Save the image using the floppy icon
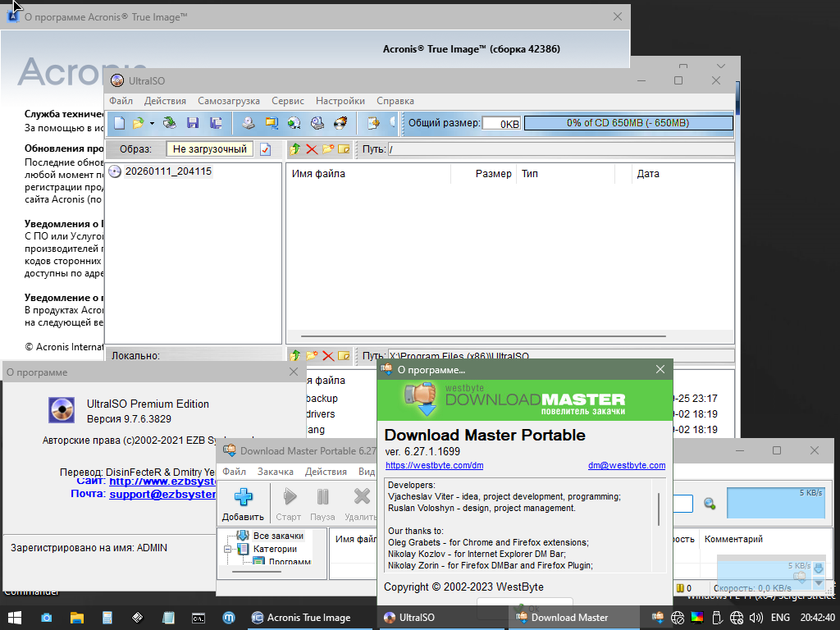840x630 pixels. coord(193,123)
